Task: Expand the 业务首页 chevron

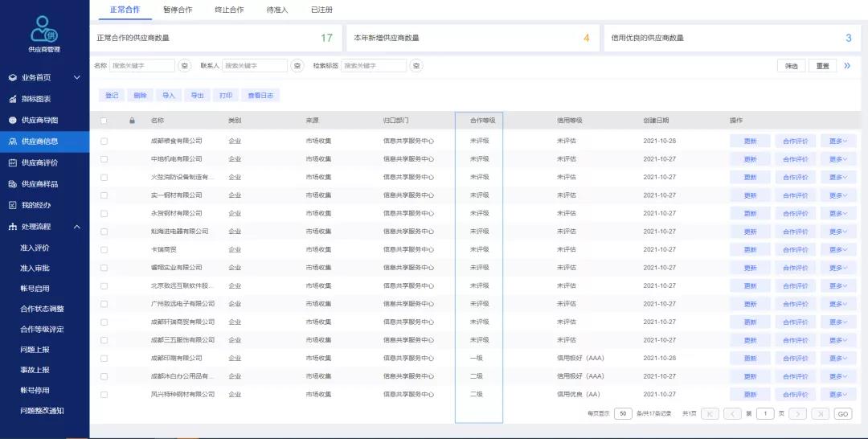Action: (77, 78)
